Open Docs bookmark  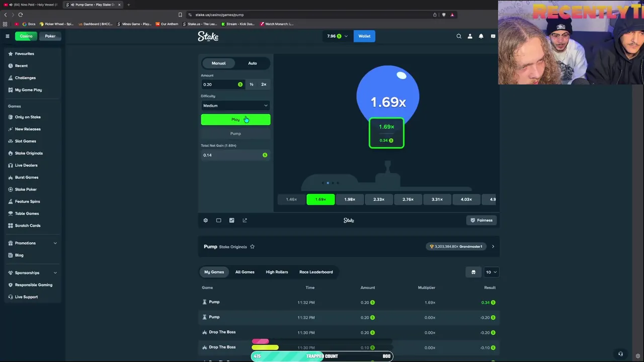[29, 24]
